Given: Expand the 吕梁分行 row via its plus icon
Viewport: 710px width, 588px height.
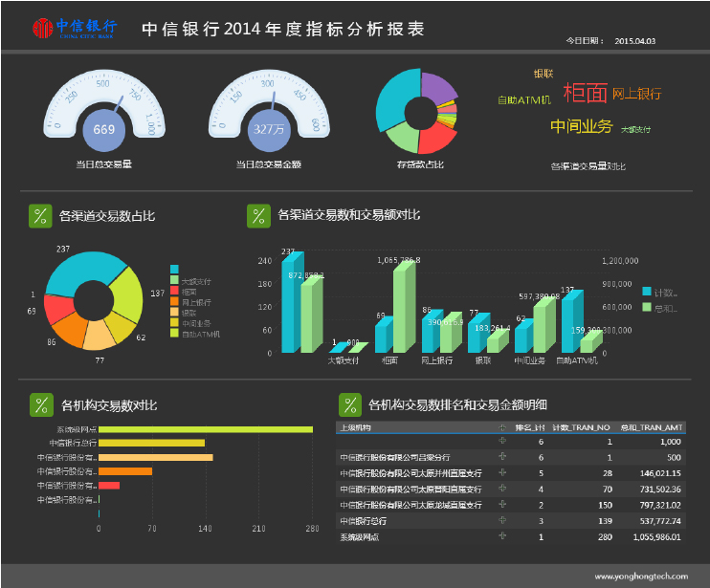Looking at the screenshot, I should click(x=502, y=456).
